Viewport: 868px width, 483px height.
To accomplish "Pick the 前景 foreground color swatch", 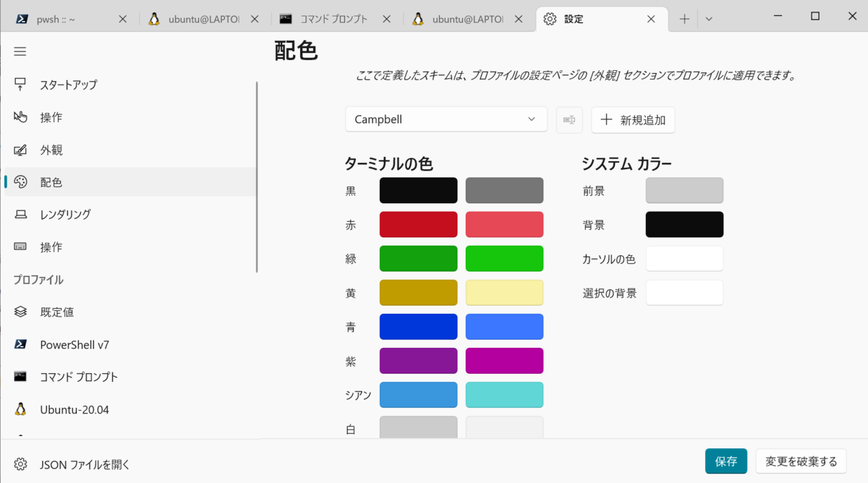I will (684, 190).
